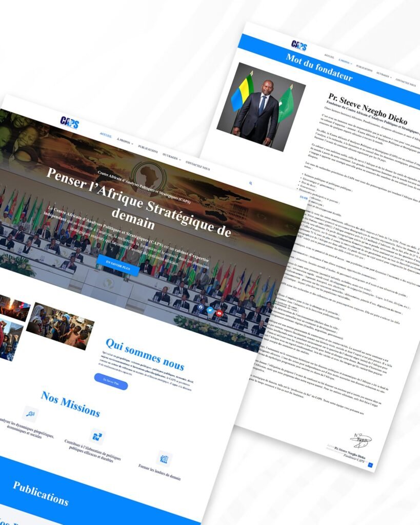The width and height of the screenshot is (420, 525).
Task: Click 'Former les leaders de demain' text
Action: click(x=159, y=472)
